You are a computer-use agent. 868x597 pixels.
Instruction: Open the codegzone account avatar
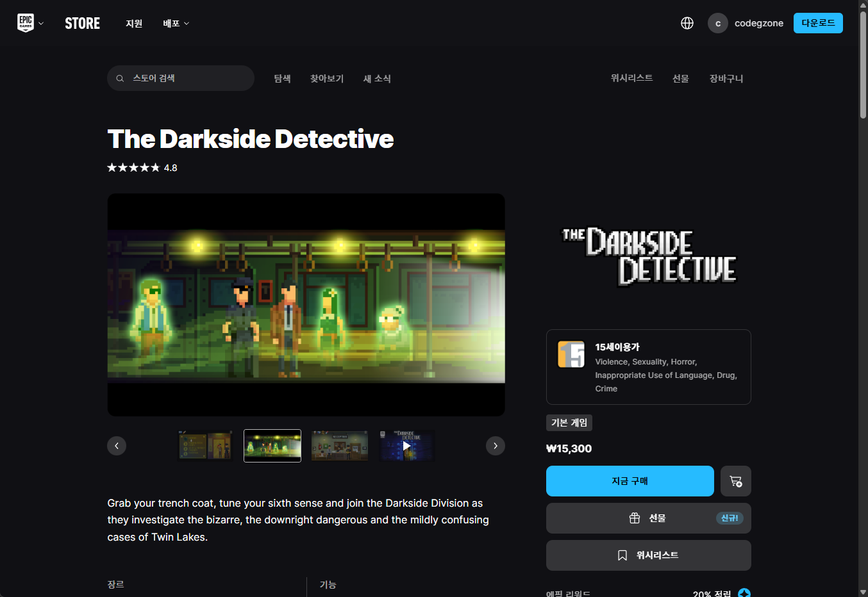pos(718,23)
